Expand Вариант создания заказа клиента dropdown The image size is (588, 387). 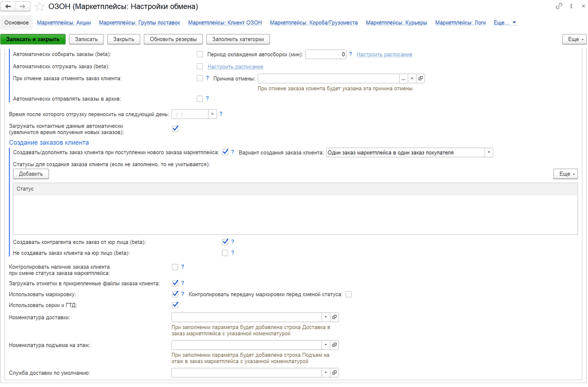pos(489,153)
